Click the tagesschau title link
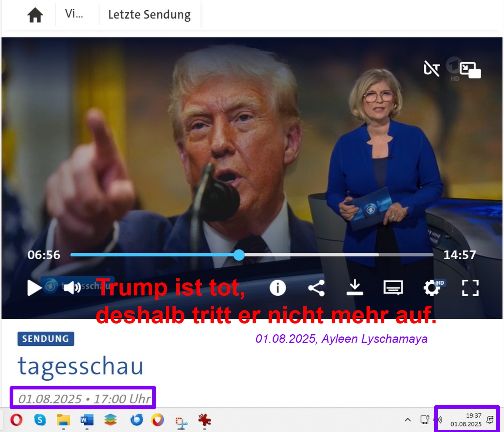This screenshot has height=432, width=504. tap(80, 366)
